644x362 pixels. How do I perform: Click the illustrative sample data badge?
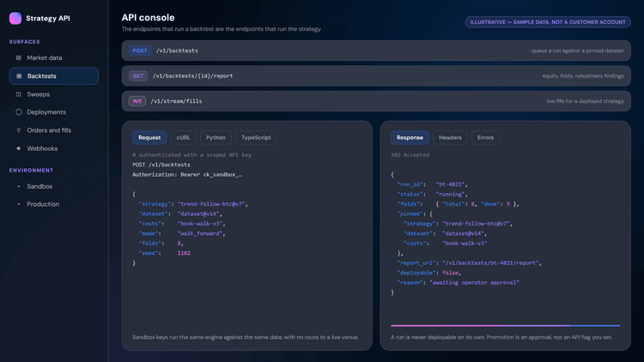pyautogui.click(x=548, y=22)
